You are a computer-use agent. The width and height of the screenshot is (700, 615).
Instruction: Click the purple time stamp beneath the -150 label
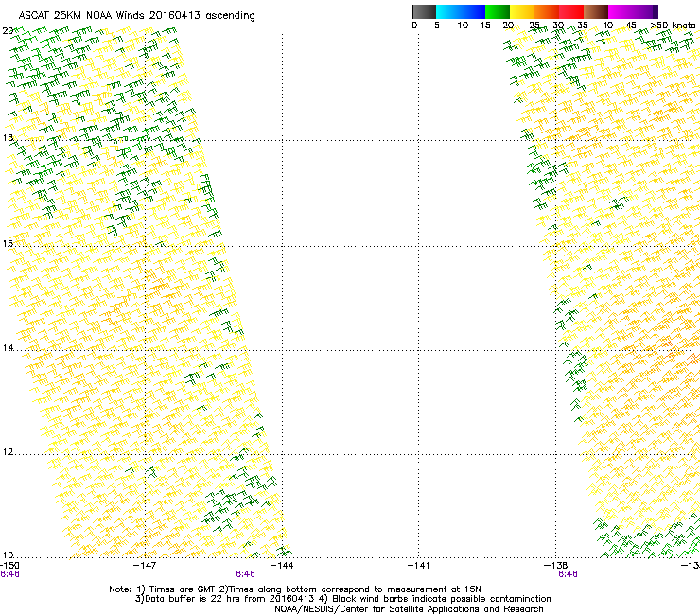pos(9,574)
